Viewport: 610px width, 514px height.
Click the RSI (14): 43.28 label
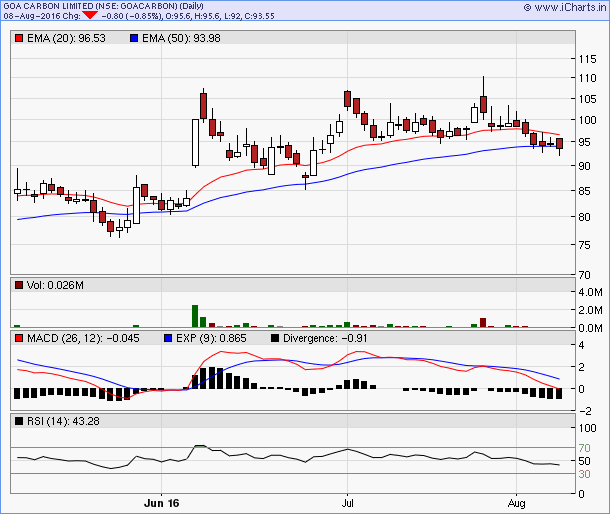click(63, 421)
